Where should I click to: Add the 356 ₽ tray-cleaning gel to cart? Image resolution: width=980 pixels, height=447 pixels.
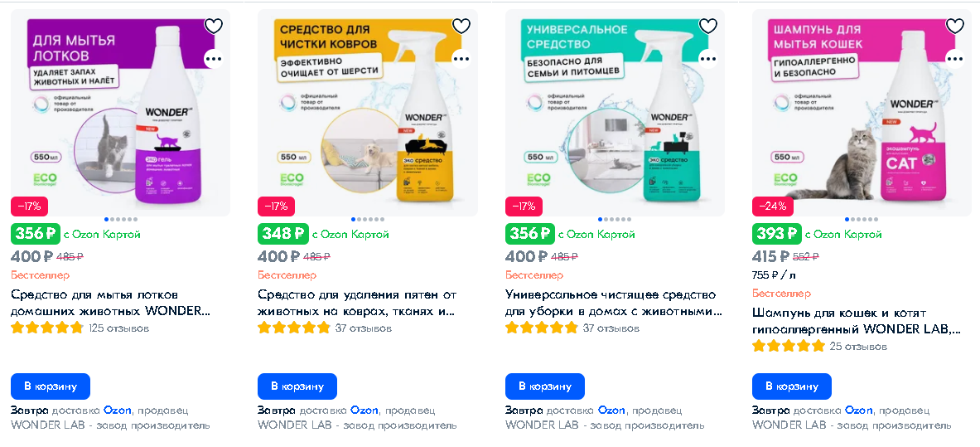click(51, 386)
